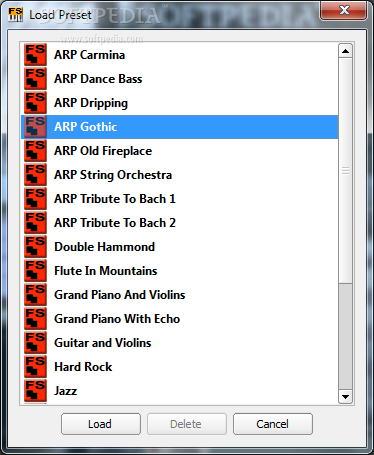Select the Grand Piano With Echo entry
Image resolution: width=374 pixels, height=455 pixels.
click(x=179, y=319)
